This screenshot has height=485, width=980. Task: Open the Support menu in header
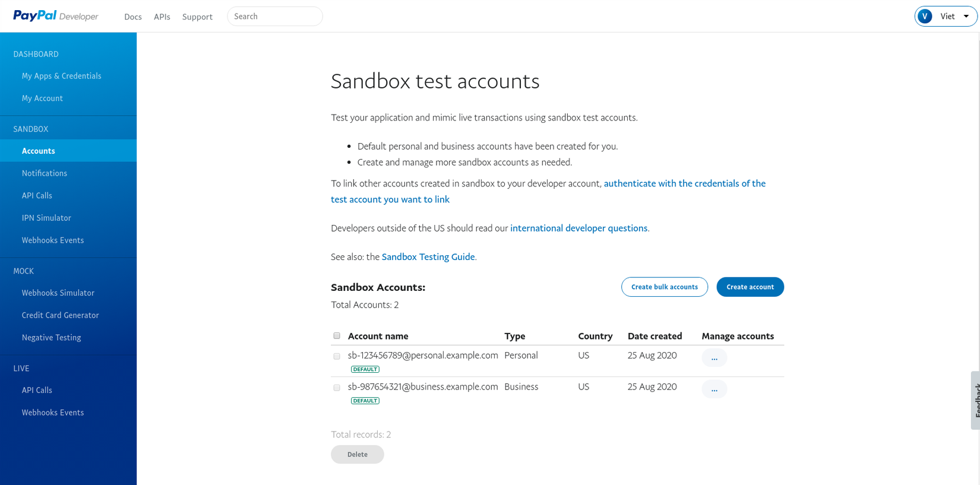tap(197, 17)
